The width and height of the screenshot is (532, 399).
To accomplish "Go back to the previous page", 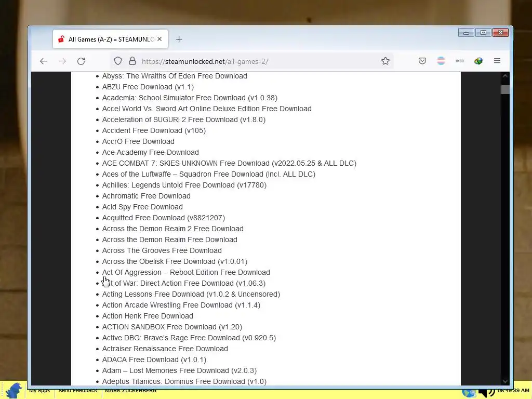I will 44,61.
